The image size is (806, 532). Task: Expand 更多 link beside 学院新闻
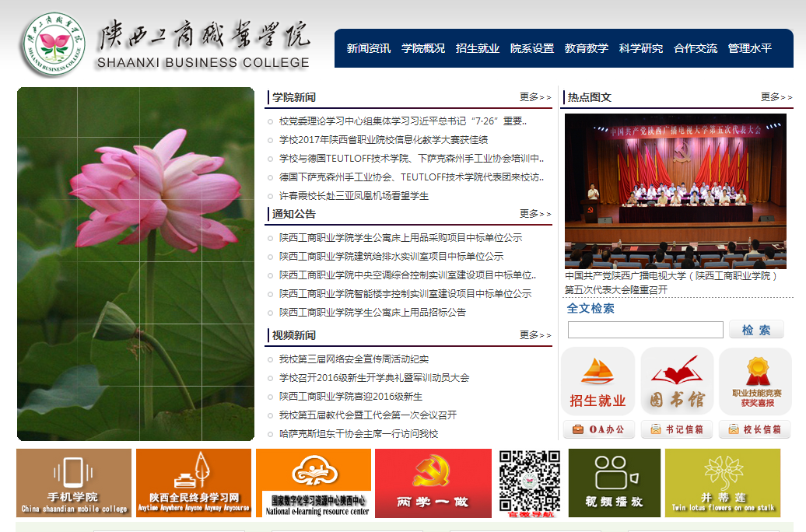coord(535,97)
